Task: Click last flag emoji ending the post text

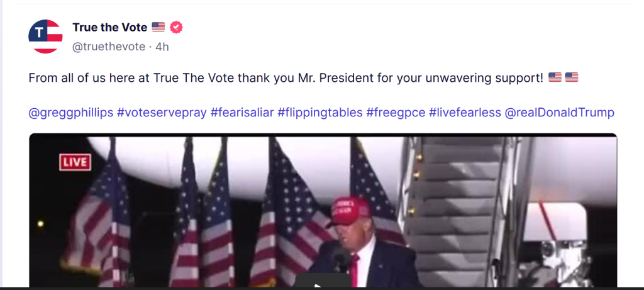Action: pyautogui.click(x=572, y=77)
